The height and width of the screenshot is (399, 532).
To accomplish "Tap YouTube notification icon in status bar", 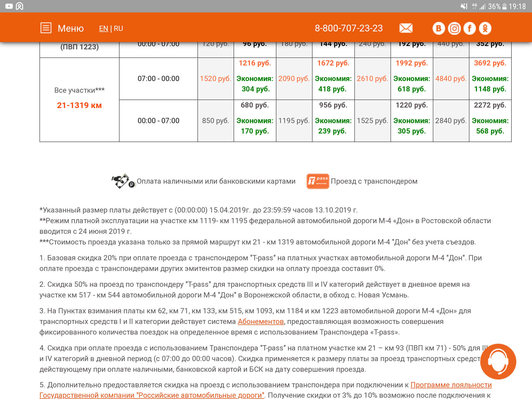I will (x=9, y=6).
